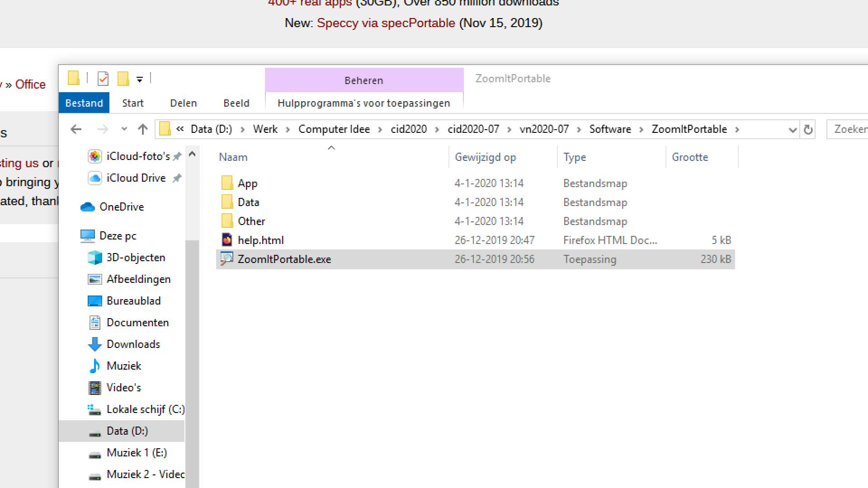
Task: Click the Properties icon in quick access toolbar
Action: 103,79
